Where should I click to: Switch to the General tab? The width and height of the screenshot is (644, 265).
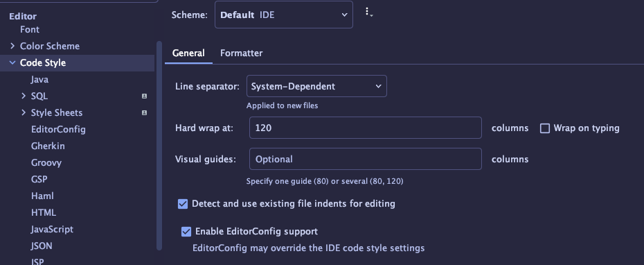click(188, 53)
